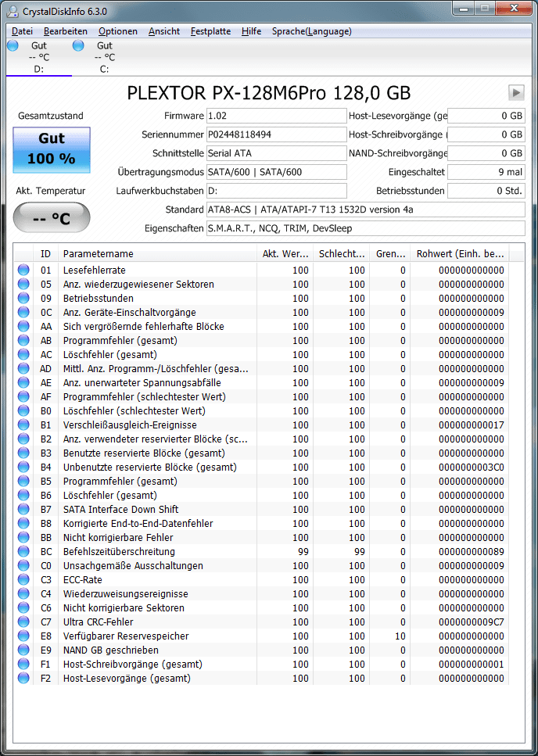Click the Eingeschaltet value 9 mal
538x756 pixels.
click(486, 172)
